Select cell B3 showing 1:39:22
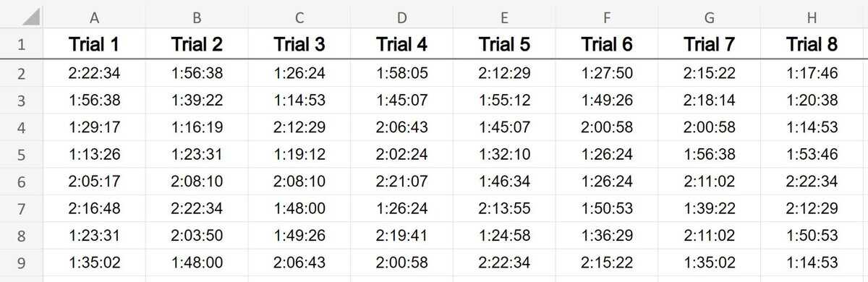The width and height of the screenshot is (868, 282). point(197,101)
